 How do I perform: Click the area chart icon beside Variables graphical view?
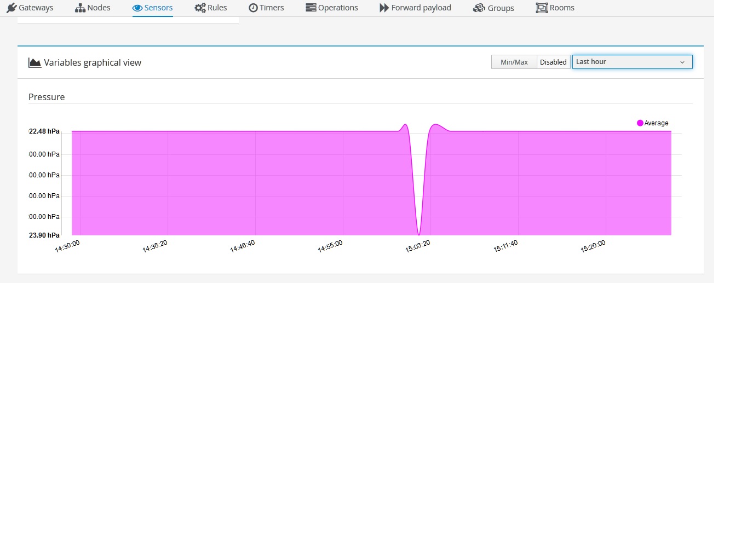(x=35, y=62)
